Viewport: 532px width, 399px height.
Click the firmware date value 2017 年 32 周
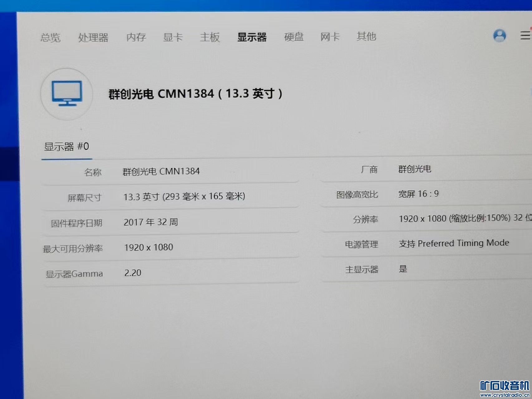[x=151, y=222]
